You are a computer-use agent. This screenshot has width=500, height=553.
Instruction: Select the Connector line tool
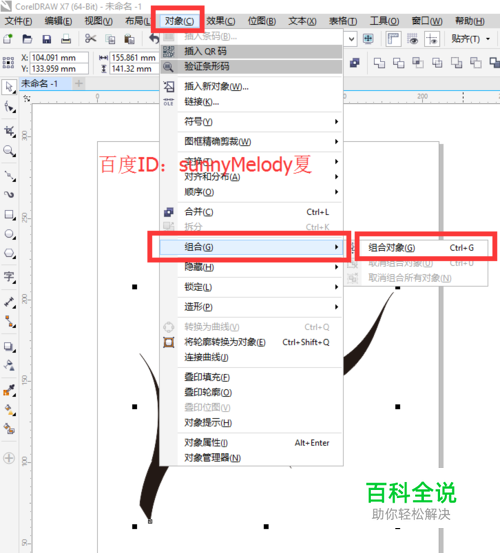tap(9, 322)
